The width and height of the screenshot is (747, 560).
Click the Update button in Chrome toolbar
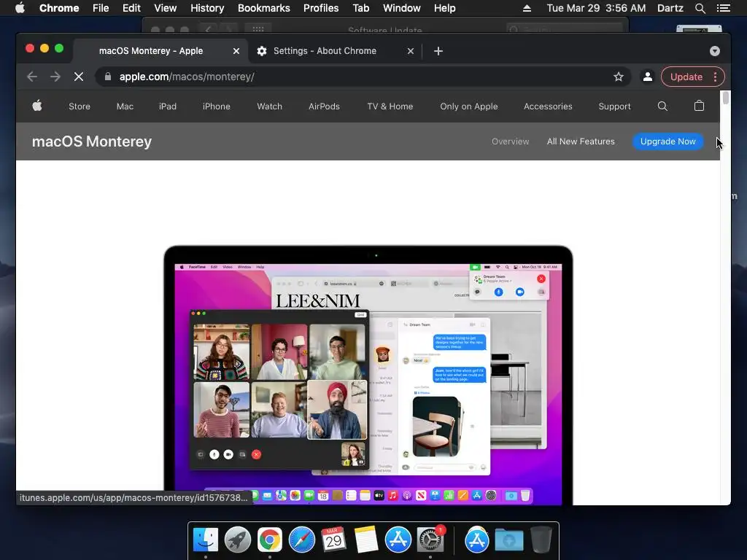[x=686, y=77]
